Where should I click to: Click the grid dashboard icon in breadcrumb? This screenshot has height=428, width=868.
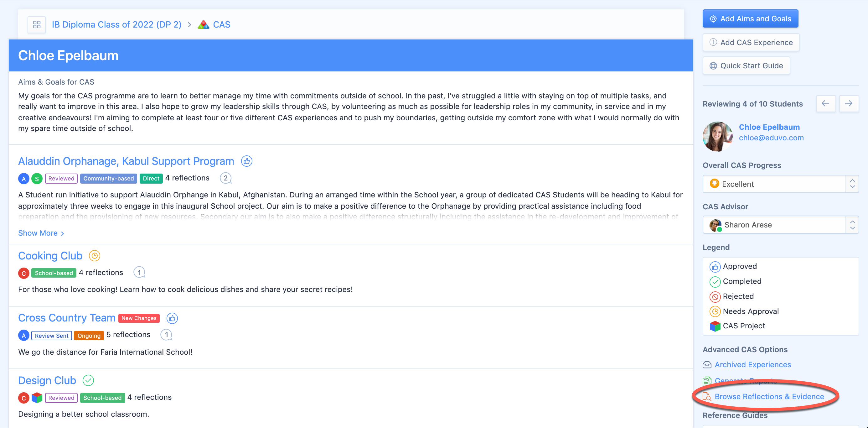[37, 25]
